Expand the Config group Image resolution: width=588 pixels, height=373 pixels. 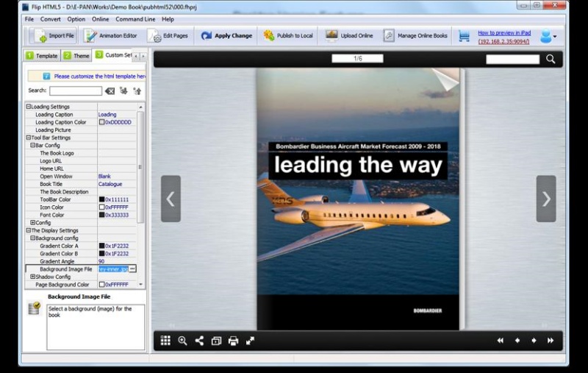[x=32, y=222]
